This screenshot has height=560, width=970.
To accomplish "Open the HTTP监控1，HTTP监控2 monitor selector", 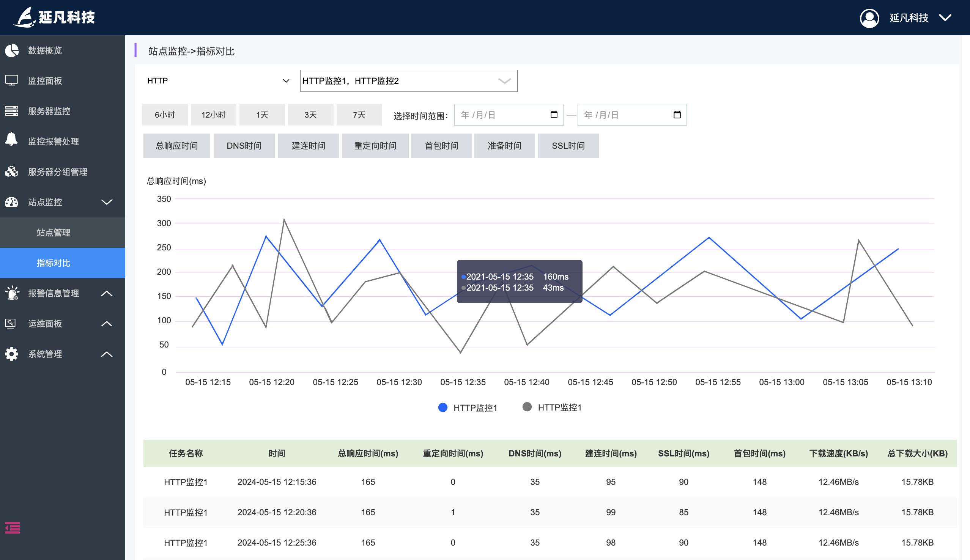I will pos(408,81).
